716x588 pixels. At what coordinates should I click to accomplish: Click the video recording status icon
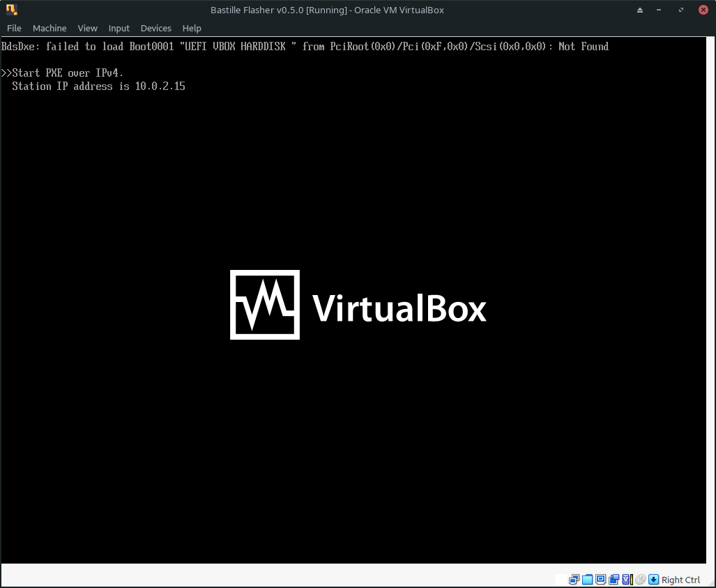614,580
